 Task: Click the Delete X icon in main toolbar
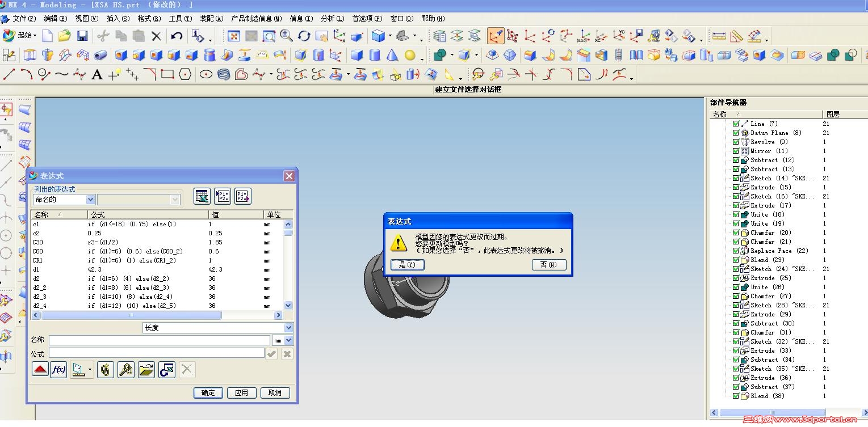click(157, 36)
